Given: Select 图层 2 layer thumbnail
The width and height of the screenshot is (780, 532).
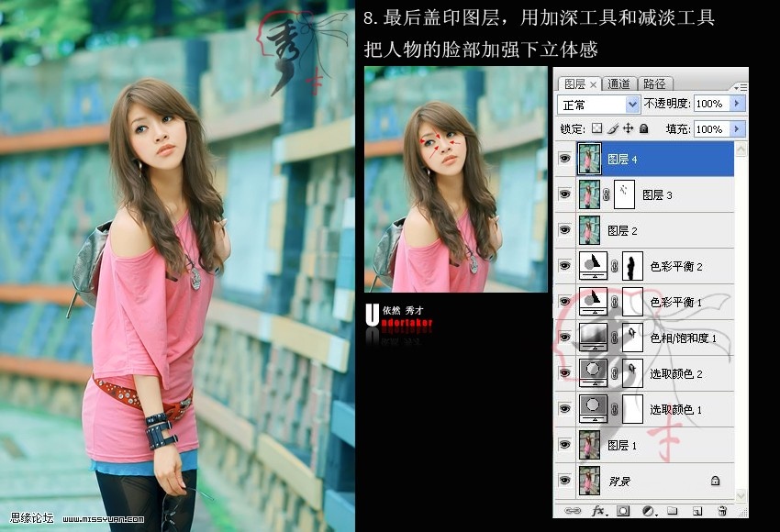Looking at the screenshot, I should [x=589, y=229].
